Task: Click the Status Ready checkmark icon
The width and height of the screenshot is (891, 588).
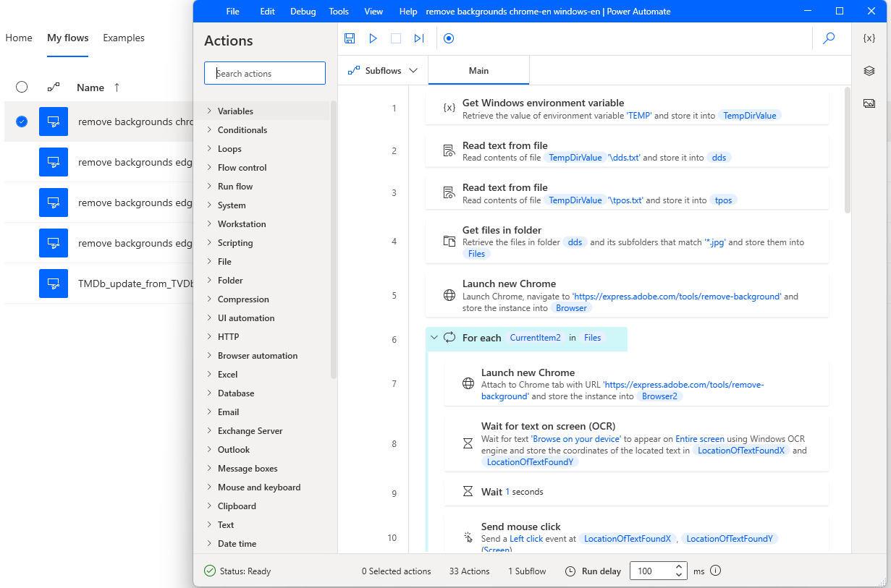Action: [x=210, y=571]
